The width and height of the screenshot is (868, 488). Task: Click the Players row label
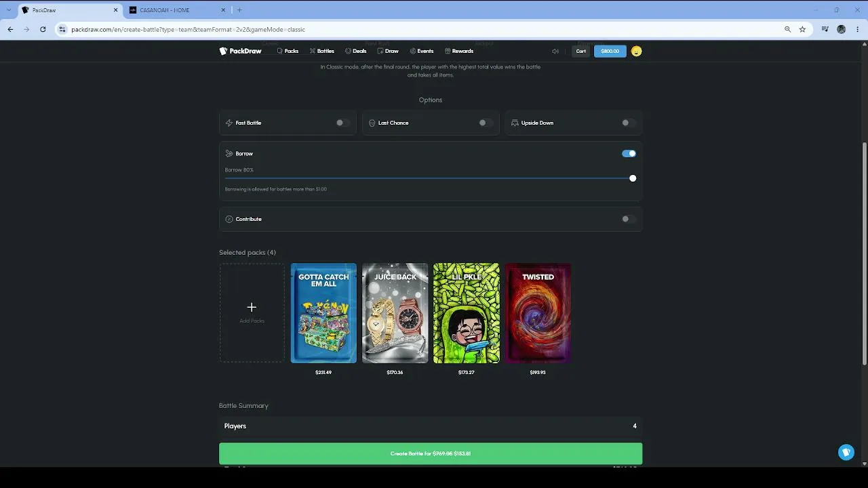pyautogui.click(x=235, y=426)
